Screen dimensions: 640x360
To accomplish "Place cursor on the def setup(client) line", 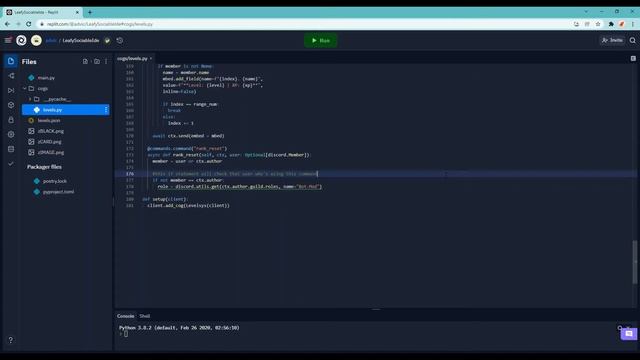I will [x=165, y=199].
